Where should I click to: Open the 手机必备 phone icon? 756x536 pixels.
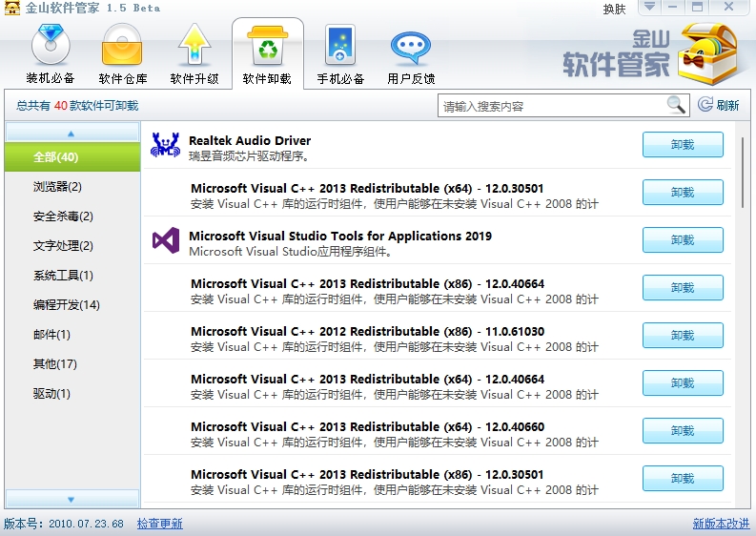tap(340, 46)
